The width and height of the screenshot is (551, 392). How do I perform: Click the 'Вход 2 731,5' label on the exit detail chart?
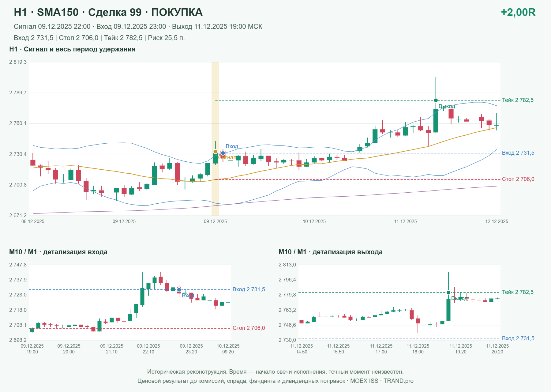518,338
